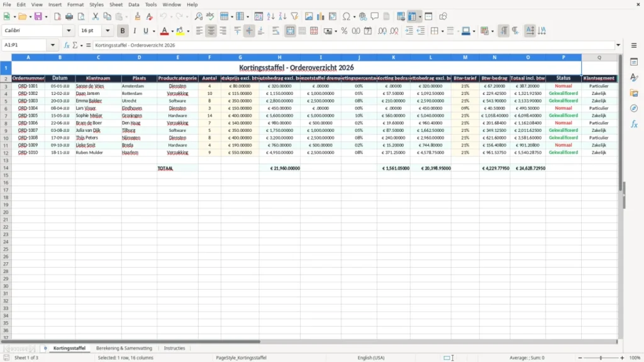
Task: Toggle Print Preview
Action: [x=81, y=16]
